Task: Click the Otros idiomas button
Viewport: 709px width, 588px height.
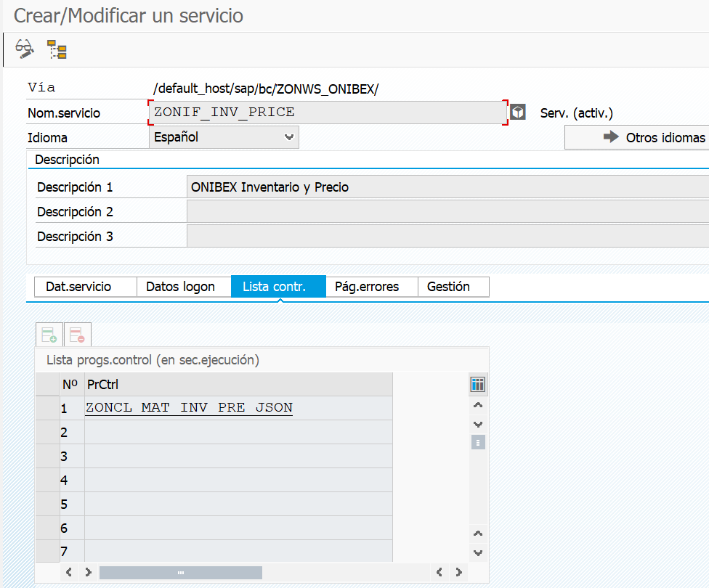Action: pyautogui.click(x=636, y=137)
